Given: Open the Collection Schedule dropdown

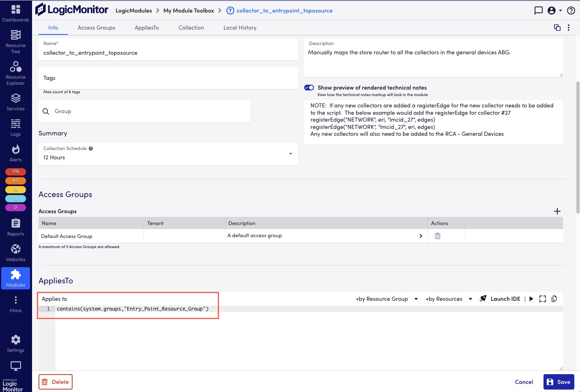Looking at the screenshot, I should 168,154.
